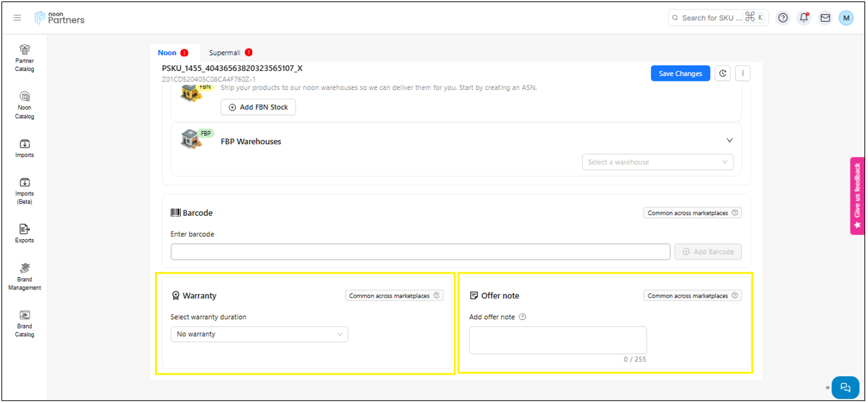Open Partner Catalog in sidebar

tap(25, 58)
